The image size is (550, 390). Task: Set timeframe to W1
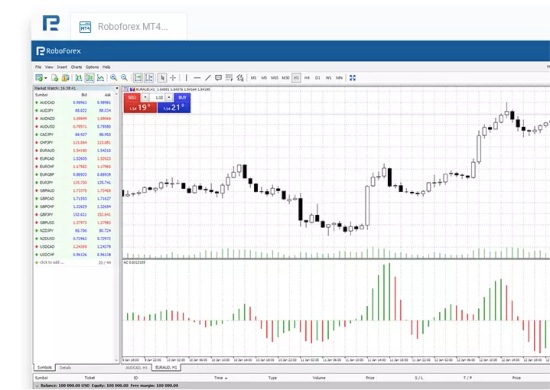click(x=328, y=78)
